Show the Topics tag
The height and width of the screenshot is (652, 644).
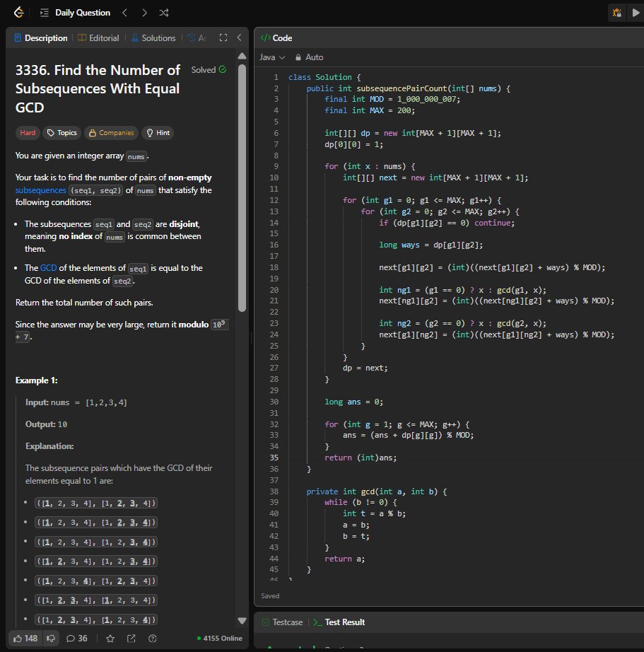62,133
